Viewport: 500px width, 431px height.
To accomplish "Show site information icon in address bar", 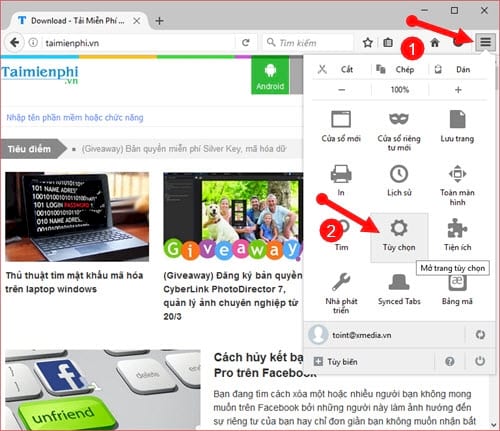I will 33,43.
